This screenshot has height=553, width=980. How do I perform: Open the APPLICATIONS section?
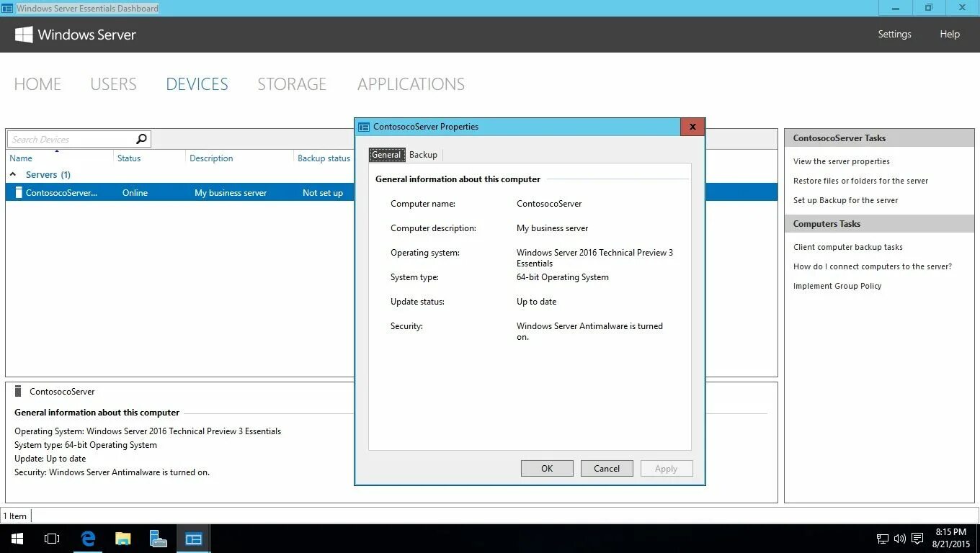(x=411, y=84)
